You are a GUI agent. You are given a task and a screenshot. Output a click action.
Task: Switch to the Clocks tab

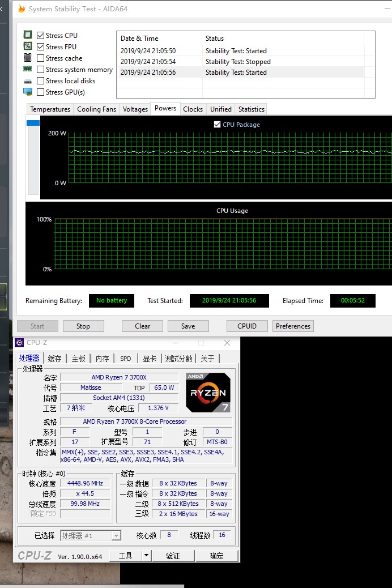click(x=193, y=109)
